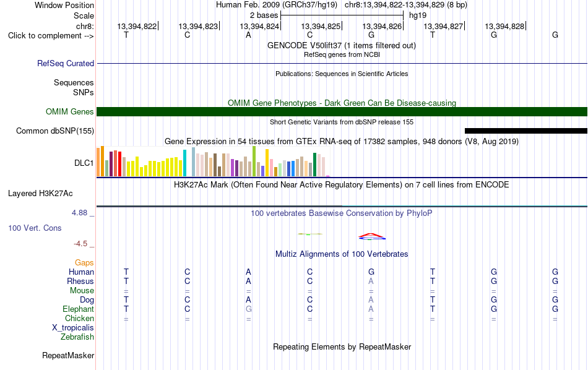Click the Sequences track label
Viewport: 588px width, 370px height.
(74, 82)
